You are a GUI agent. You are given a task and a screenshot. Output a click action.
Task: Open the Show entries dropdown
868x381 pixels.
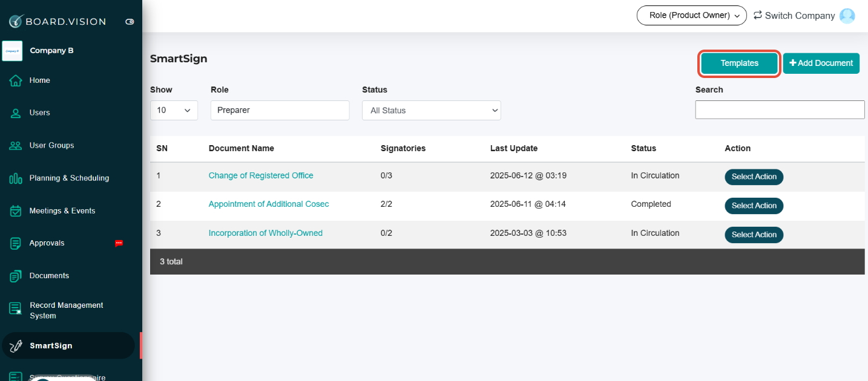(174, 110)
